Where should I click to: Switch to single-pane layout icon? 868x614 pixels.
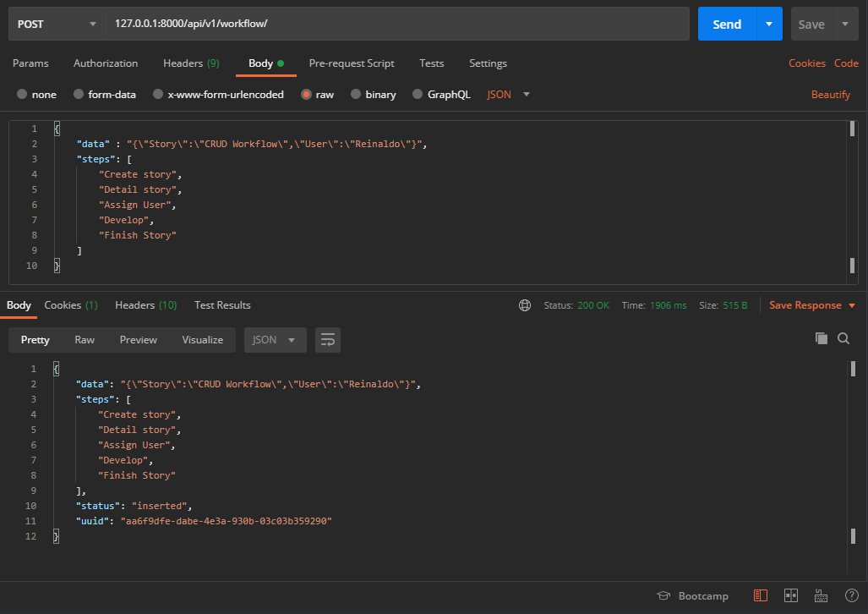[761, 595]
